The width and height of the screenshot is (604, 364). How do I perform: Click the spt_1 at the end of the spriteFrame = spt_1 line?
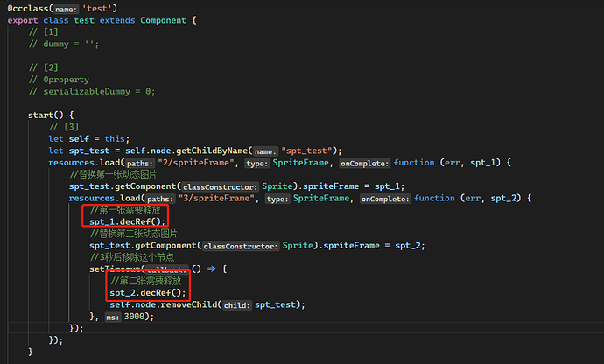pyautogui.click(x=387, y=186)
